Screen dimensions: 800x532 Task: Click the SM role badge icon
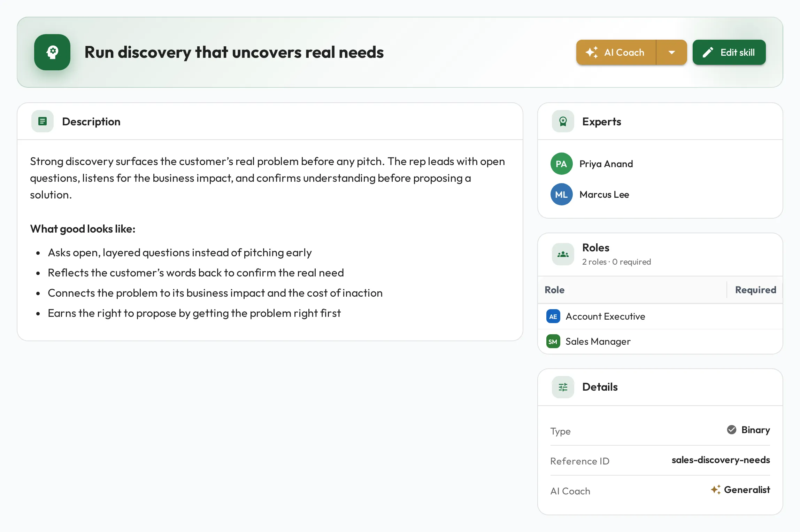point(553,341)
